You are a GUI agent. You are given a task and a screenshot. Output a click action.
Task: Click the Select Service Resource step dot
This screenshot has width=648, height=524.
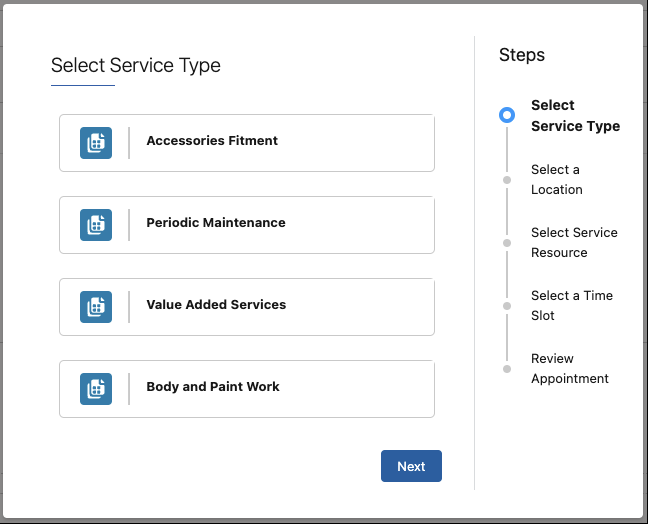[507, 243]
